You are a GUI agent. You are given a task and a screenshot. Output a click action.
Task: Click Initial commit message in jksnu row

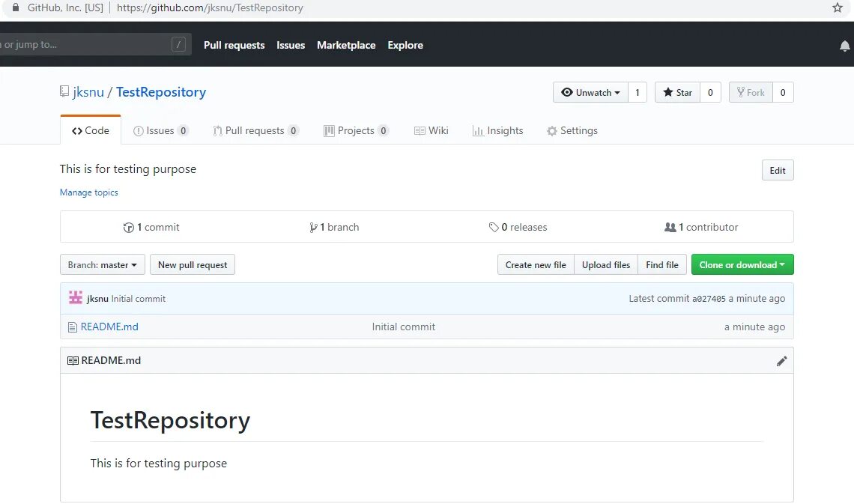(x=139, y=299)
